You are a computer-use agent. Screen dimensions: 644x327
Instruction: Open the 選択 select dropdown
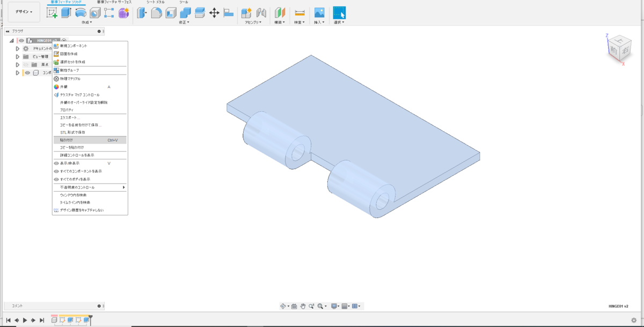339,23
